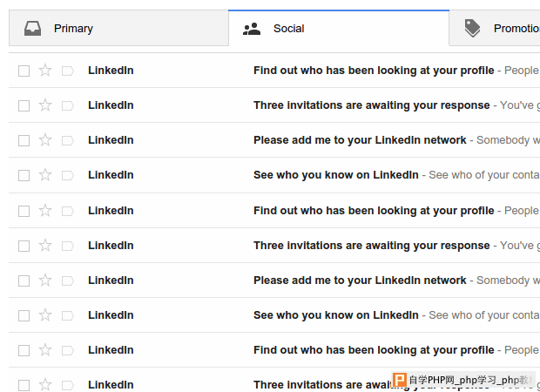Image resolution: width=540 pixels, height=392 pixels.
Task: Mark first See who you know email important
Action: (68, 175)
